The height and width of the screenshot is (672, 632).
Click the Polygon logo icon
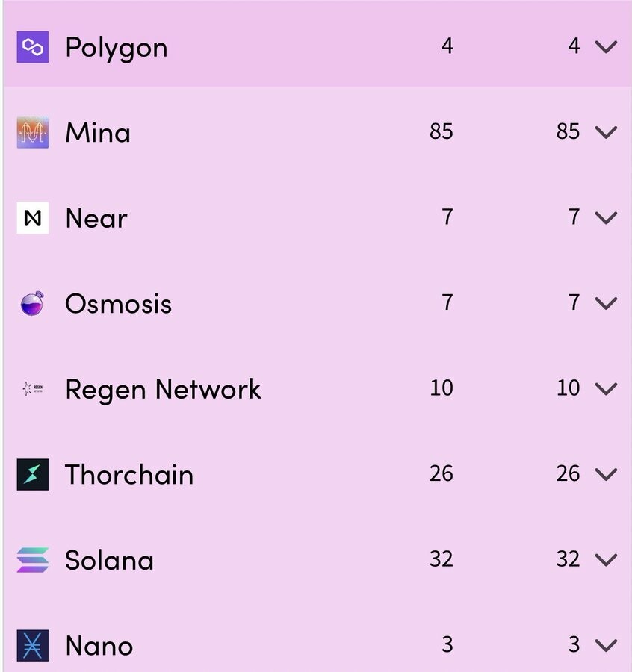point(31,46)
